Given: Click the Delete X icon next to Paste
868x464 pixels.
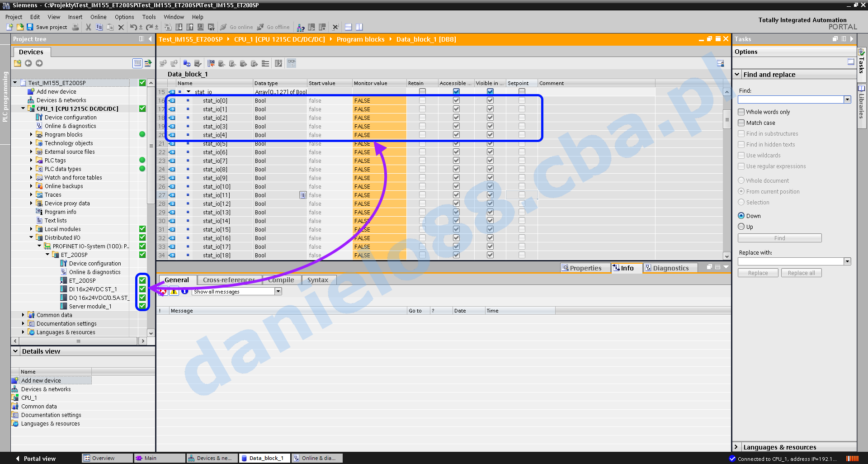Looking at the screenshot, I should (x=121, y=27).
